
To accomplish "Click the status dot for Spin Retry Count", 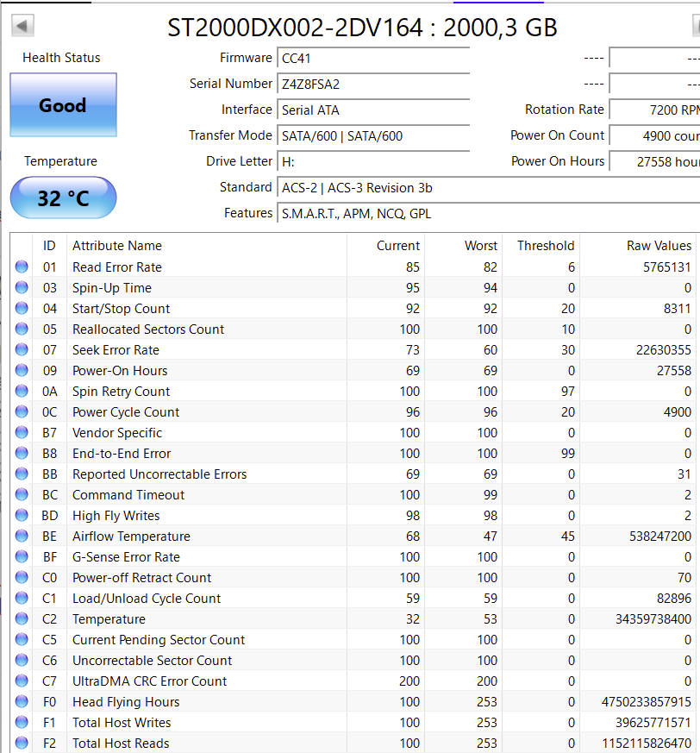I will [x=22, y=391].
